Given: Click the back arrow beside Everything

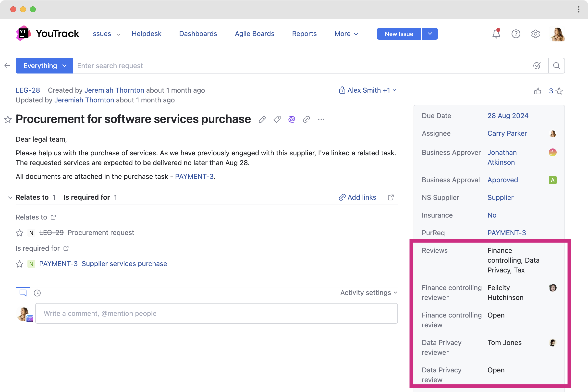Looking at the screenshot, I should (x=7, y=65).
